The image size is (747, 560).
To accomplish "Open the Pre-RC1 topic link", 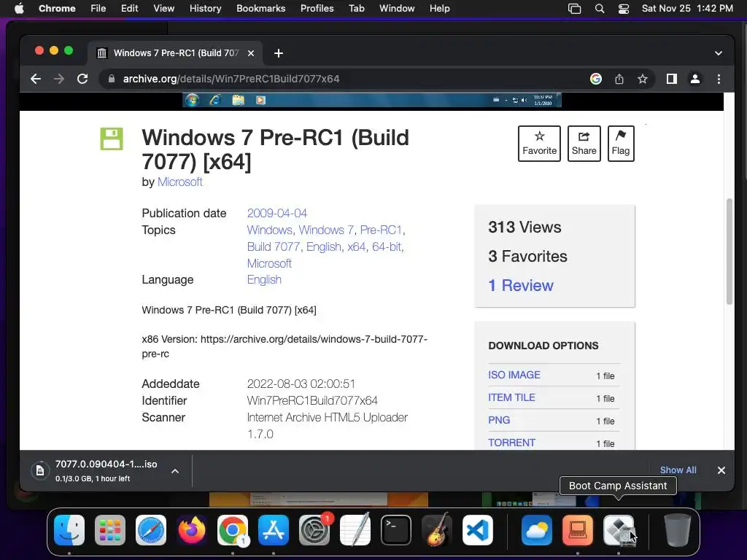I will click(x=381, y=230).
